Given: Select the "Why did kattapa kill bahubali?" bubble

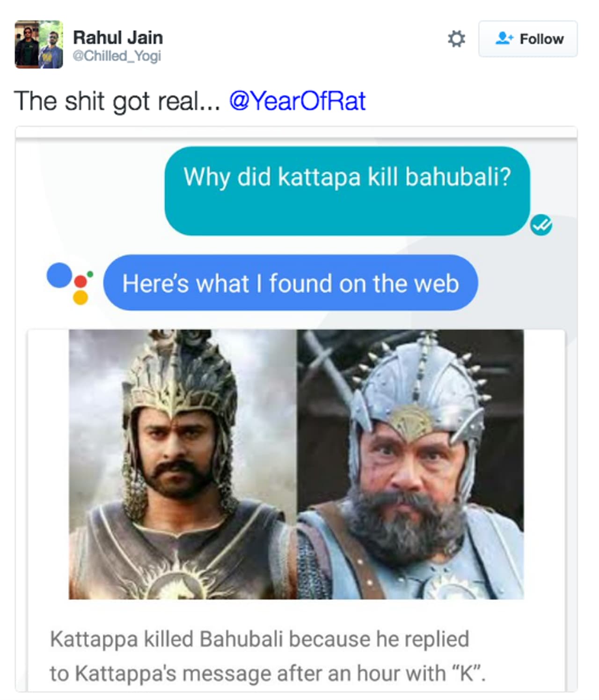Looking at the screenshot, I should (347, 191).
